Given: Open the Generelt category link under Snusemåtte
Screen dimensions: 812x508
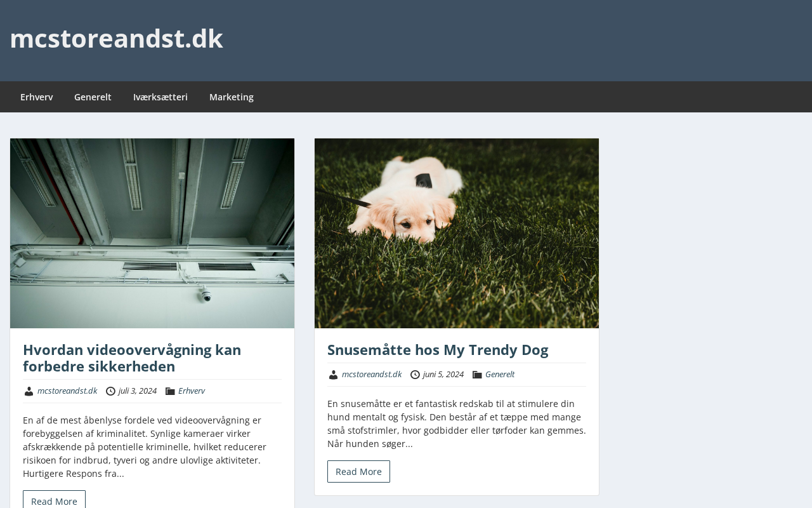Looking at the screenshot, I should pyautogui.click(x=500, y=375).
